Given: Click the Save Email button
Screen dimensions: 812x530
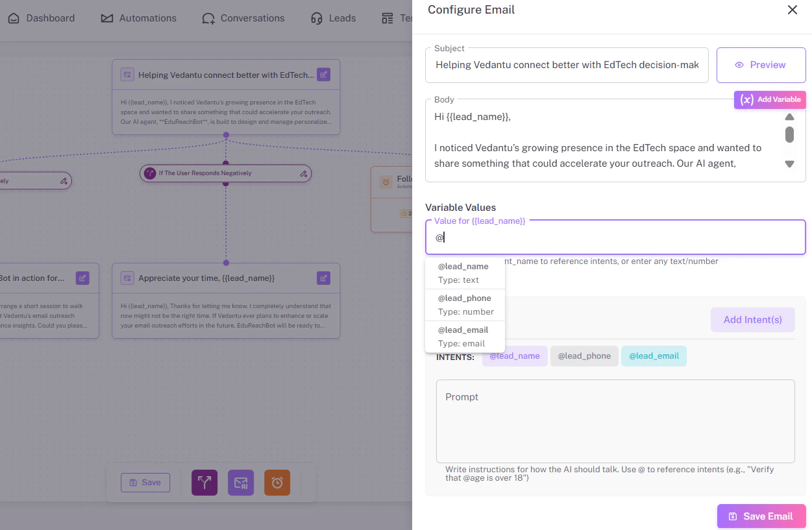Looking at the screenshot, I should 761,516.
